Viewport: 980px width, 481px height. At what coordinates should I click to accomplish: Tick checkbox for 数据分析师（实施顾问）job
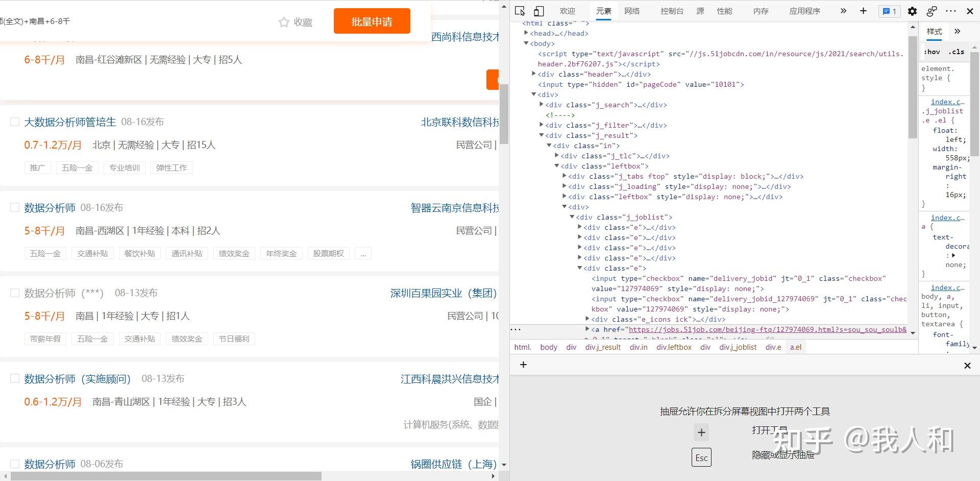(x=15, y=378)
